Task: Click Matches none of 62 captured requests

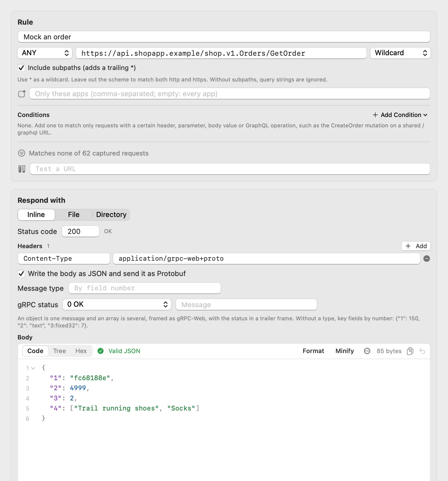Action: coord(89,153)
